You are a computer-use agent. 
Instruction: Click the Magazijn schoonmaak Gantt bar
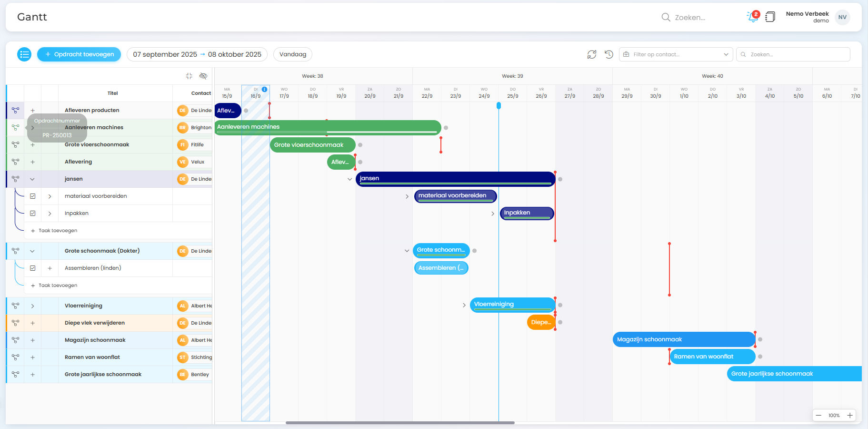tap(683, 339)
